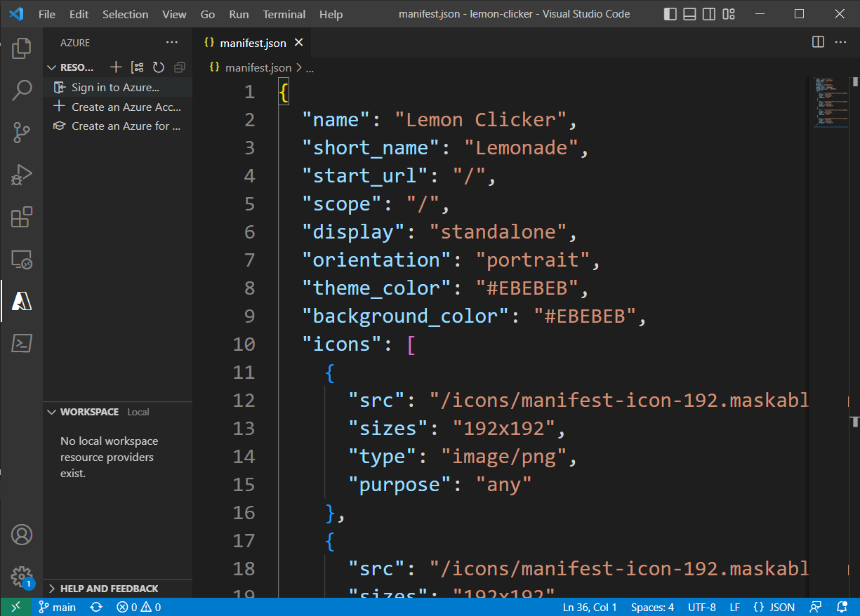Open the View menu
This screenshot has width=860, height=616.
click(x=174, y=14)
